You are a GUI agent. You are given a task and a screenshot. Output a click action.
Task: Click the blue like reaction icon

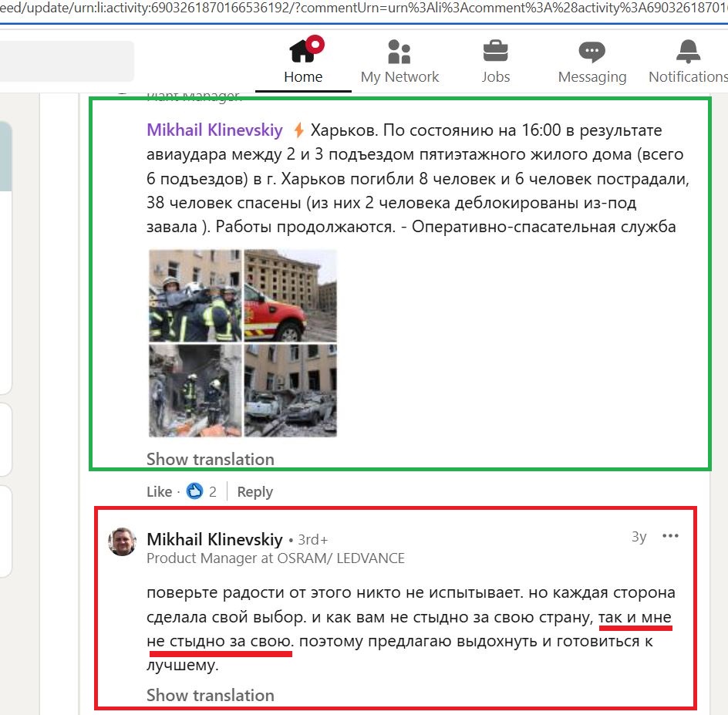(x=194, y=491)
